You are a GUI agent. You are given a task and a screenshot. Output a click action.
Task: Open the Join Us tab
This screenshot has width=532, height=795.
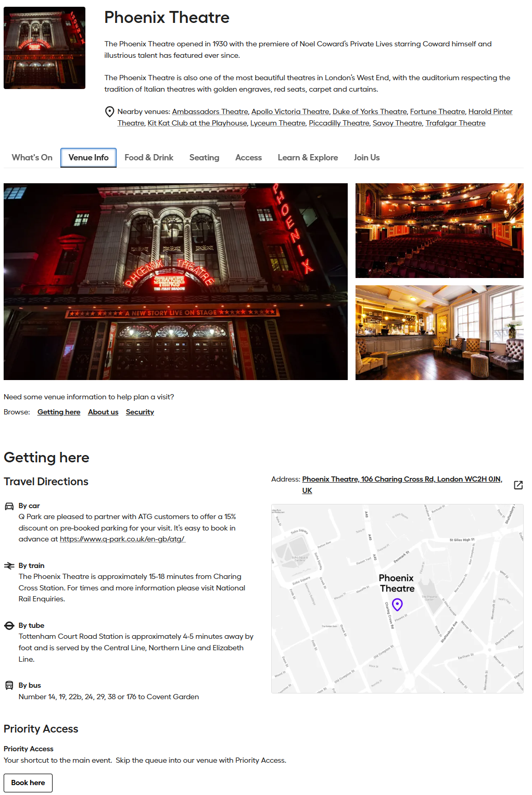click(366, 158)
